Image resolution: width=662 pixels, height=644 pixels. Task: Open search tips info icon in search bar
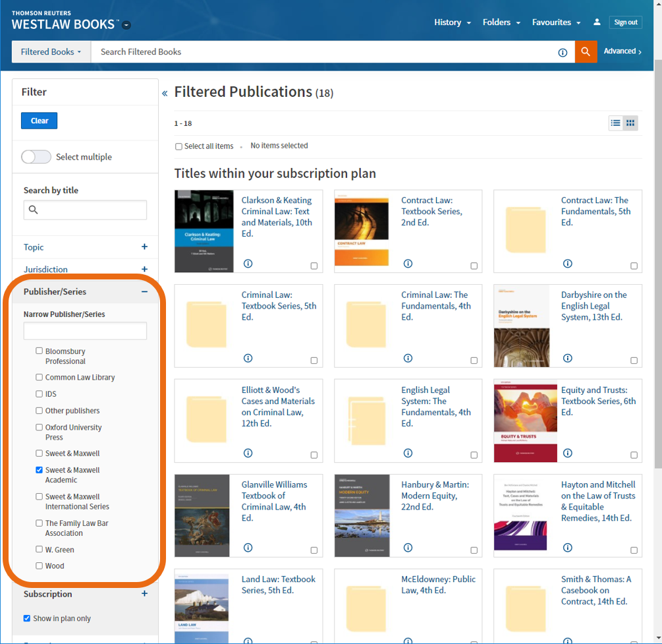(x=563, y=52)
